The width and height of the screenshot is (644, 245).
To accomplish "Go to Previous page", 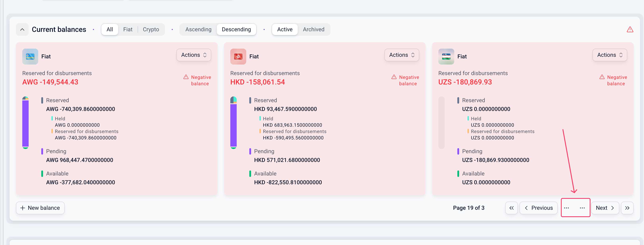I will click(x=538, y=208).
